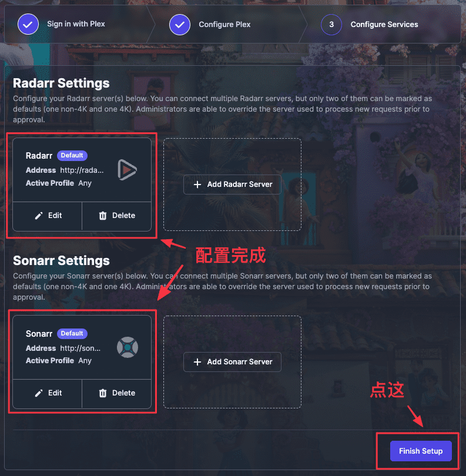Click the Default badge on Radarr server
Image resolution: width=466 pixels, height=476 pixels.
click(x=72, y=155)
